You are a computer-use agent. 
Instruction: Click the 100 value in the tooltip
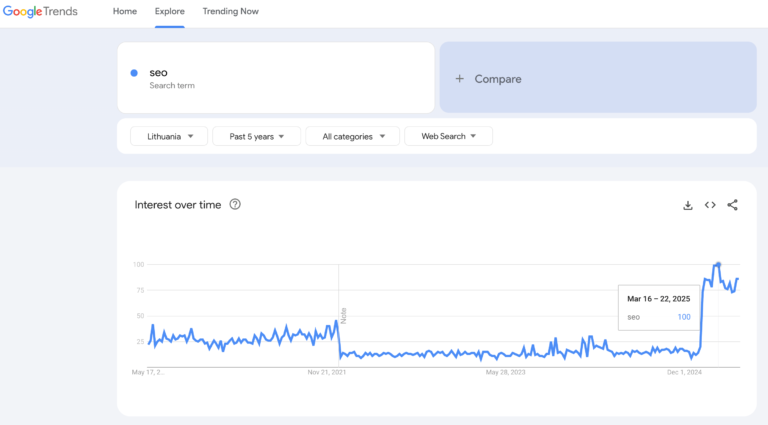[684, 317]
